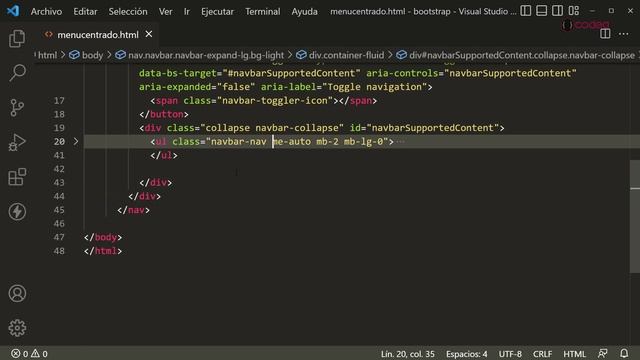The image size is (640, 360).
Task: Click line number 48 in the gutter
Action: tap(59, 251)
